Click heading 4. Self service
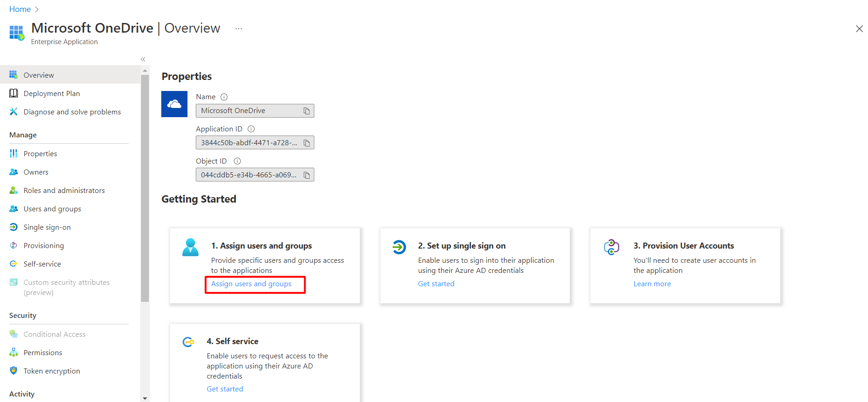 click(233, 341)
